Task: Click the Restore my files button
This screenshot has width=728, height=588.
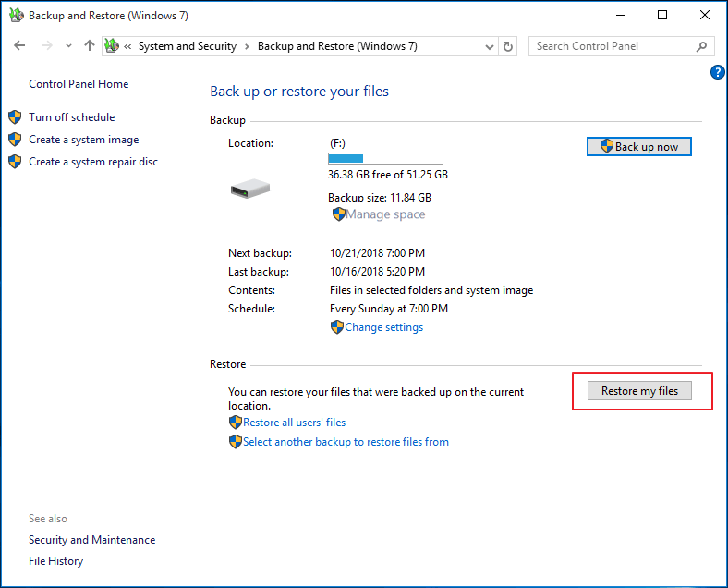Action: pyautogui.click(x=639, y=391)
